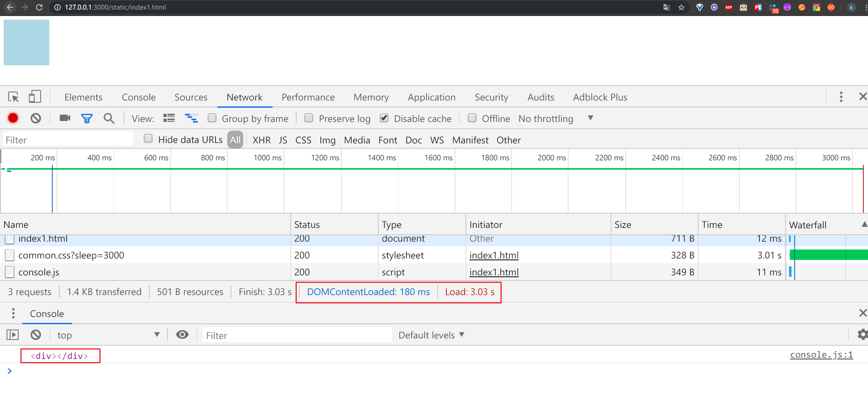Image resolution: width=868 pixels, height=396 pixels.
Task: Open the Audits tab
Action: (541, 97)
